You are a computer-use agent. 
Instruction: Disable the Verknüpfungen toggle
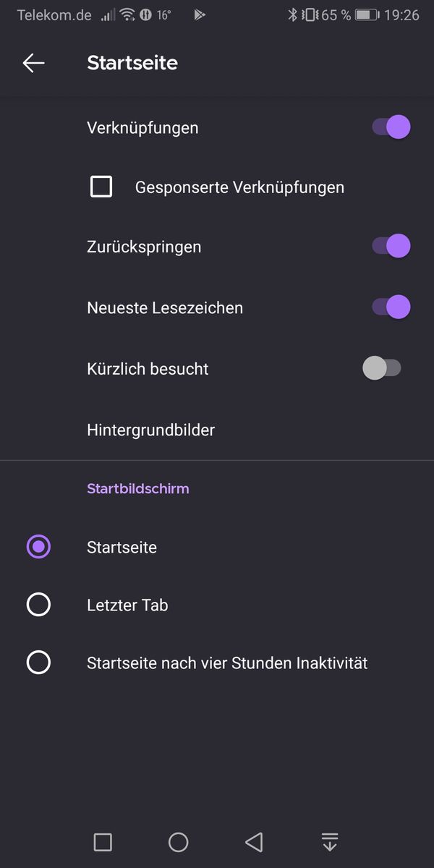tap(391, 128)
